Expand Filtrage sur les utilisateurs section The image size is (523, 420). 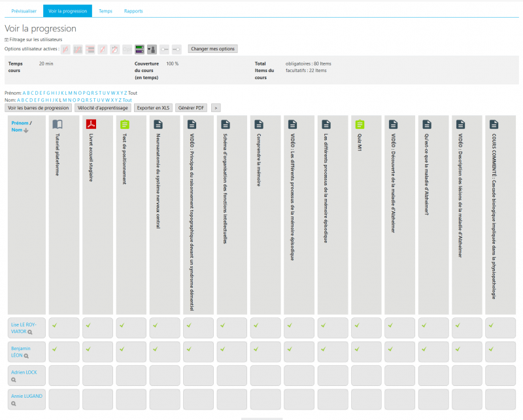(7, 40)
